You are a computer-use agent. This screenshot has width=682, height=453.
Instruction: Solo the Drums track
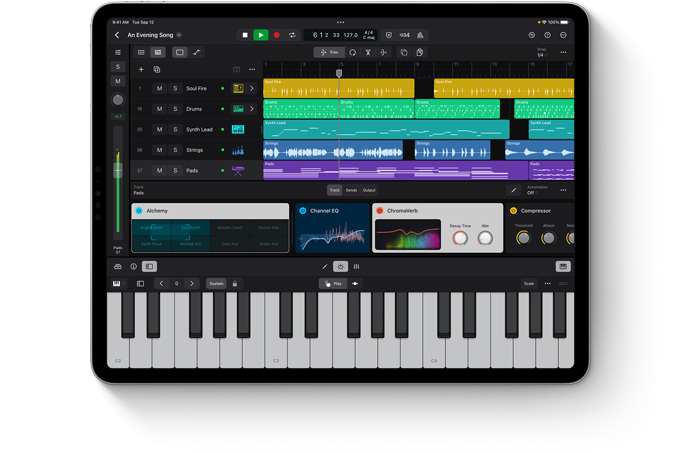coord(175,109)
